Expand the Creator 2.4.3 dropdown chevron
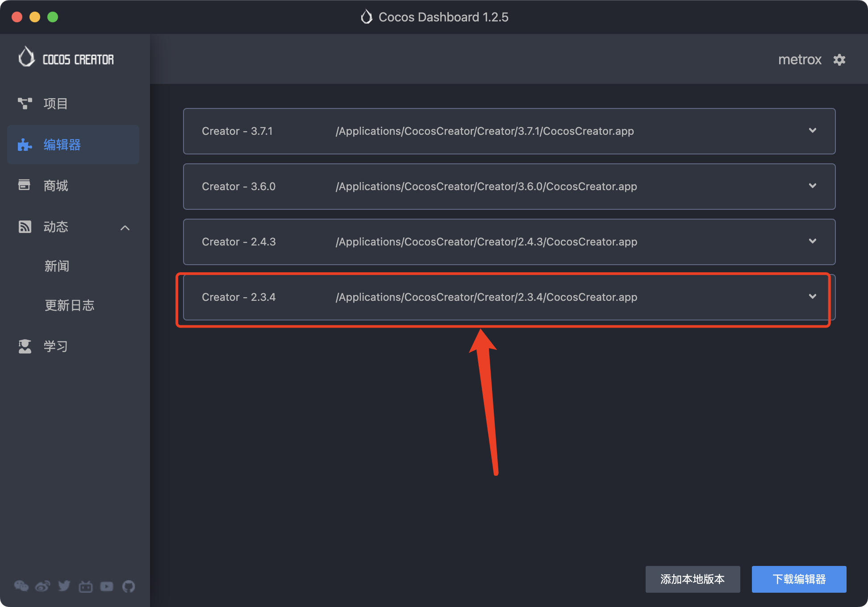The width and height of the screenshot is (868, 607). [813, 241]
